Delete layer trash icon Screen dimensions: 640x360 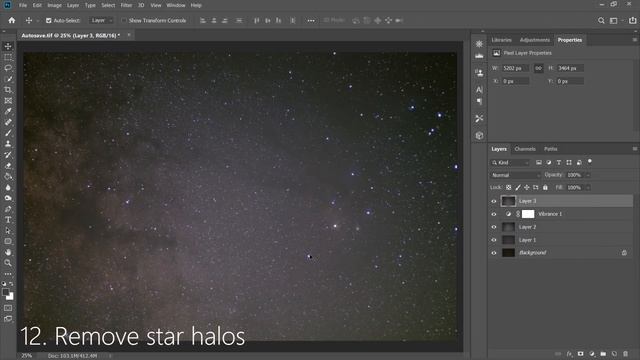626,354
